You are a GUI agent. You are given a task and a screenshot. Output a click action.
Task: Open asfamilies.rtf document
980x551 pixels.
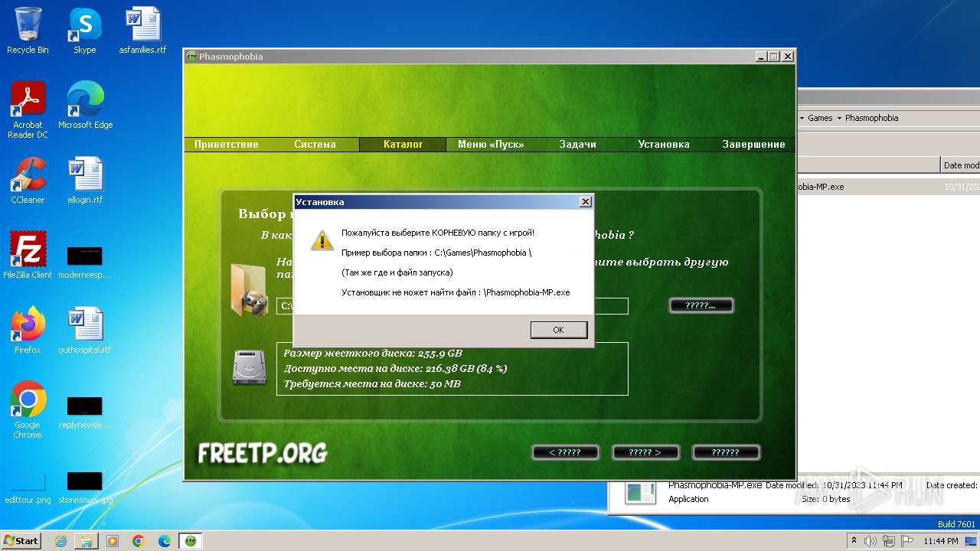pyautogui.click(x=142, y=31)
